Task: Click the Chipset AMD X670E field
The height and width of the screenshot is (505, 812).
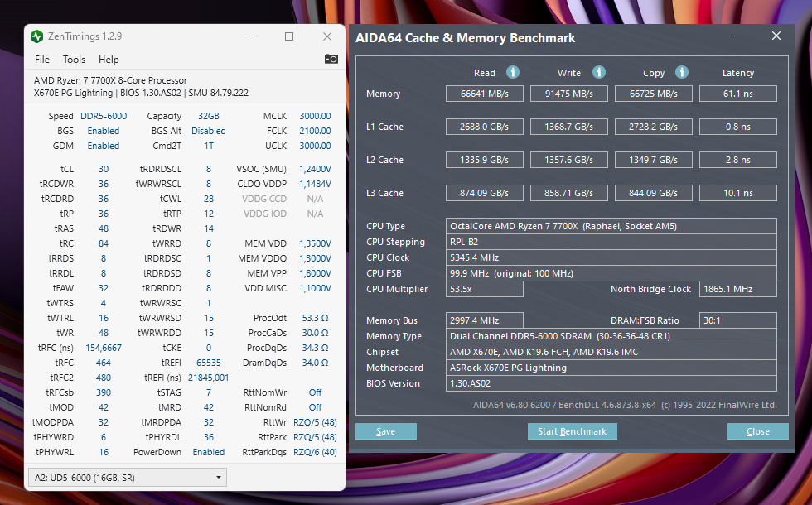Action: (611, 352)
